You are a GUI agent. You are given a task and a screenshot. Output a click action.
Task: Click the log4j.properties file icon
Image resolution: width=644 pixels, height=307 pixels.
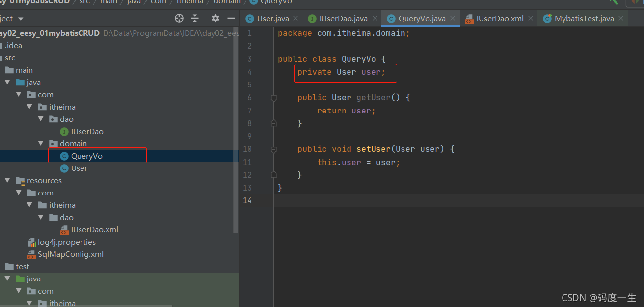tap(32, 242)
